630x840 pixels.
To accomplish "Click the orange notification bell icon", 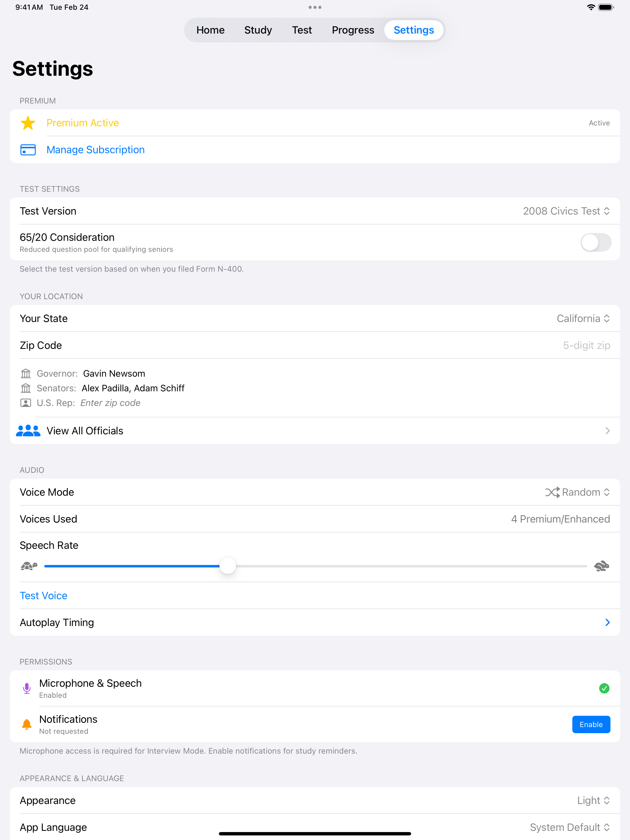I will (x=27, y=724).
